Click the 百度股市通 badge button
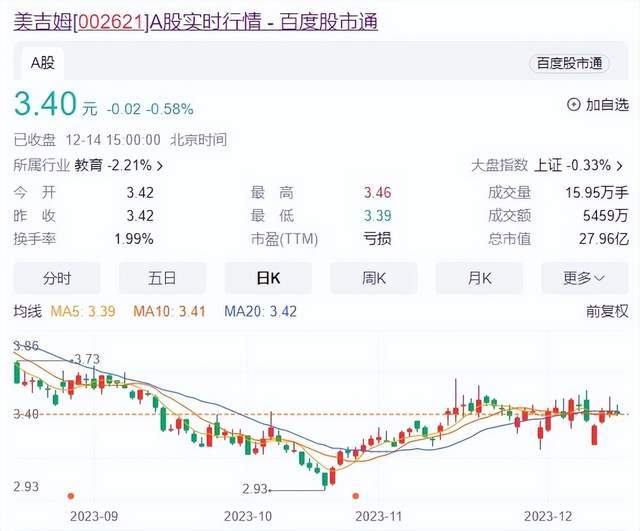 (569, 63)
